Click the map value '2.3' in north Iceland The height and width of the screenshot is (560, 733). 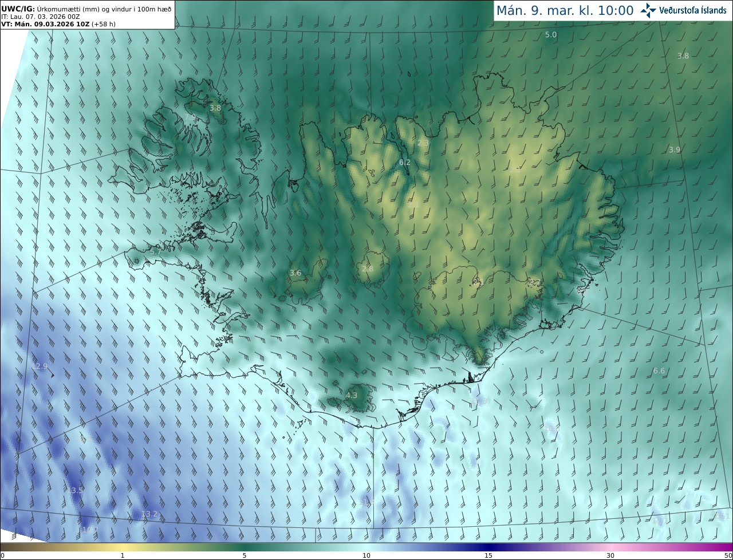pyautogui.click(x=423, y=143)
